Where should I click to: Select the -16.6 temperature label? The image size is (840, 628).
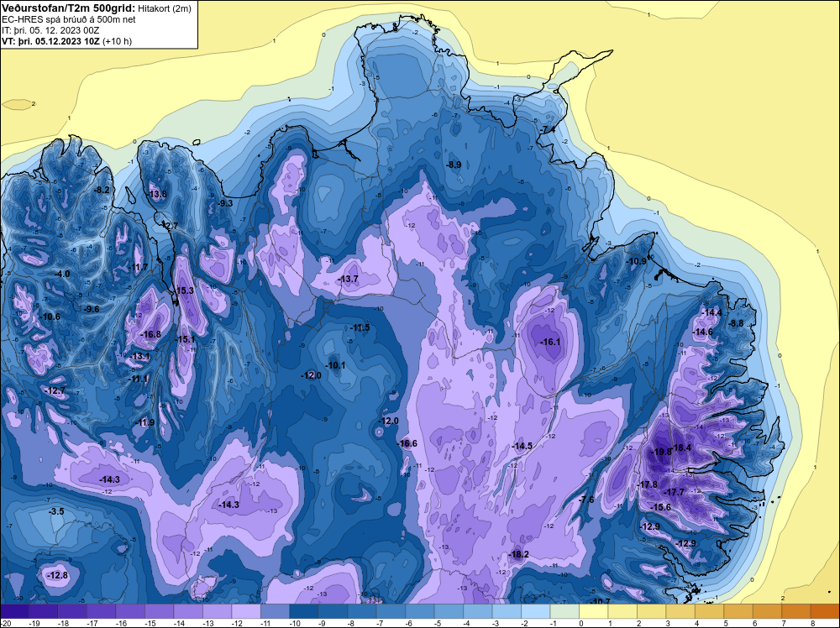407,443
